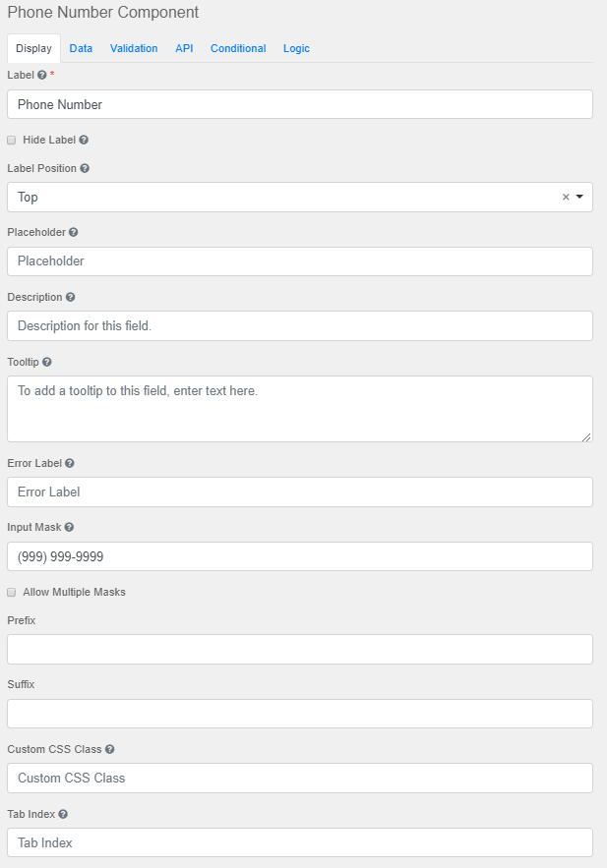Open the Conditional tab
The height and width of the screenshot is (868, 607).
tap(238, 48)
